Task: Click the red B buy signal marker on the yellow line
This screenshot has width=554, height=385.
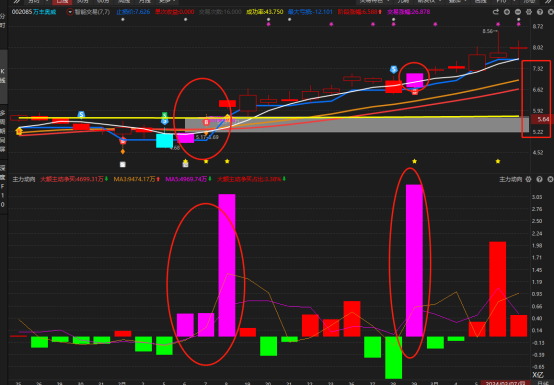Action: [206, 122]
